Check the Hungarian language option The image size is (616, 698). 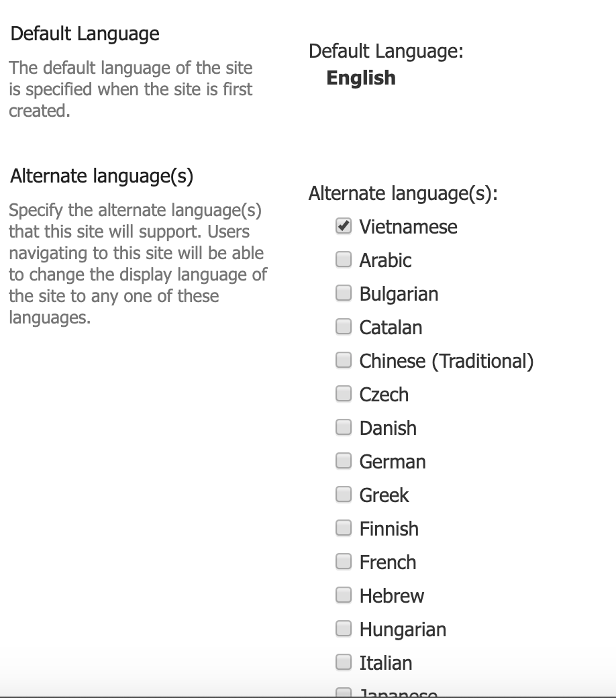[x=343, y=628]
